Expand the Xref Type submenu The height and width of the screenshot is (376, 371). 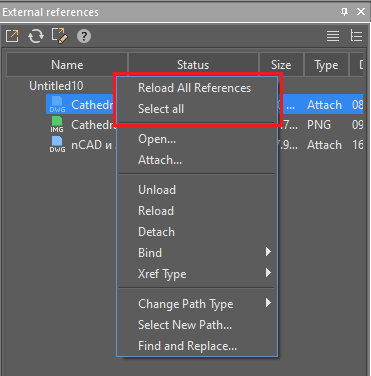point(197,274)
